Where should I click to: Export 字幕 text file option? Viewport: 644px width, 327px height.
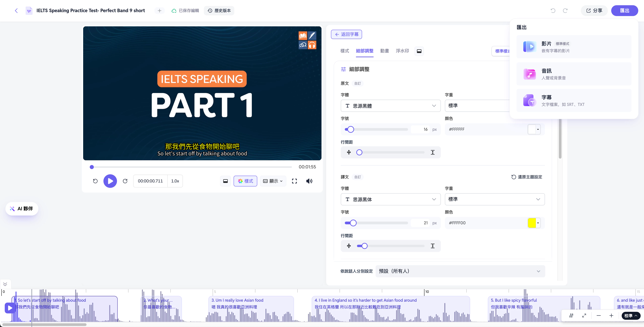(x=574, y=100)
